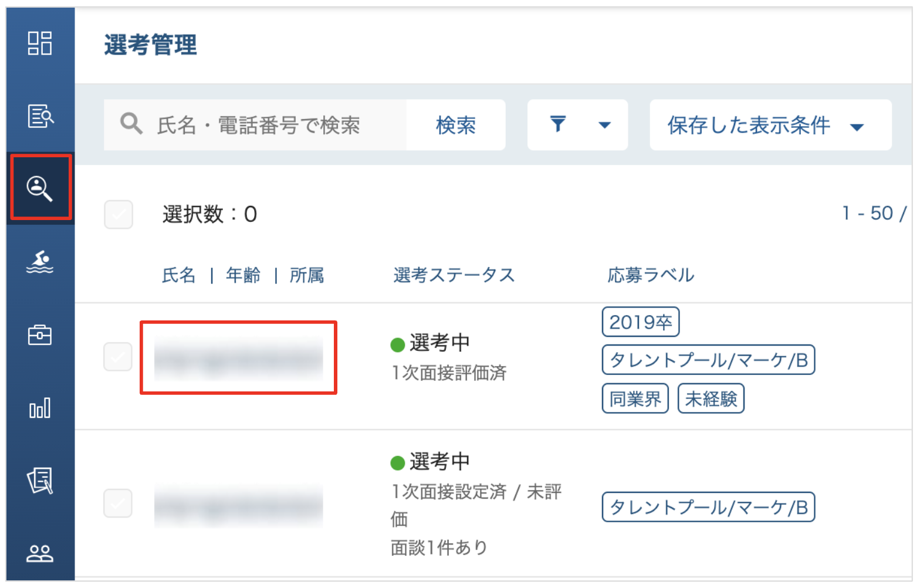Viewport: 920px width, 588px height.
Task: Open the talent pool swimmer icon
Action: point(40,262)
